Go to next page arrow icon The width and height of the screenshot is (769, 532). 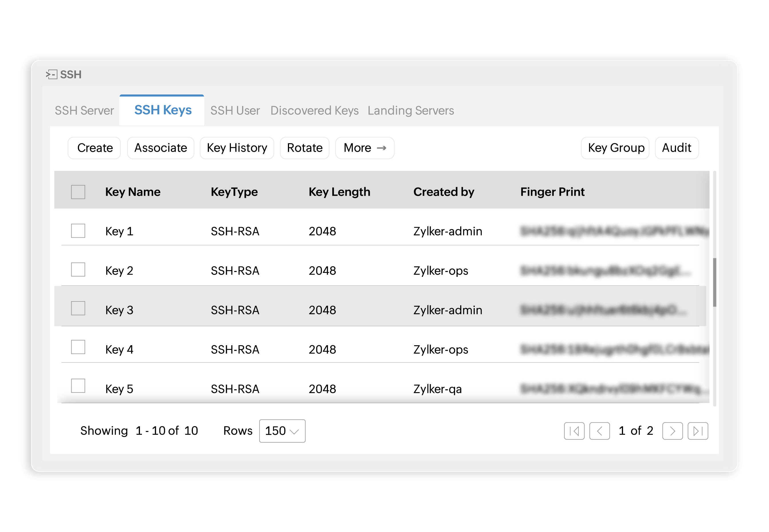pyautogui.click(x=672, y=431)
